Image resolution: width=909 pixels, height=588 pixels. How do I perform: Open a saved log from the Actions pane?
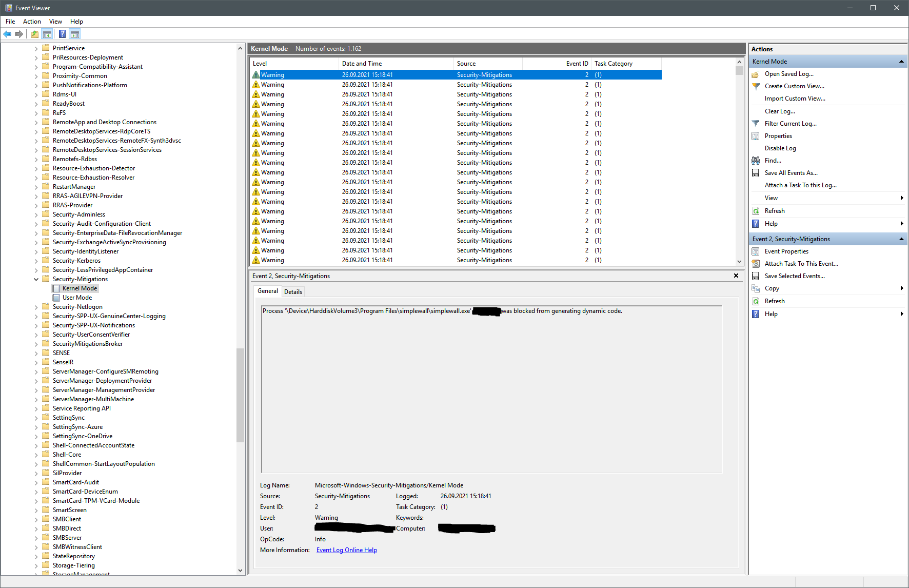tap(789, 73)
